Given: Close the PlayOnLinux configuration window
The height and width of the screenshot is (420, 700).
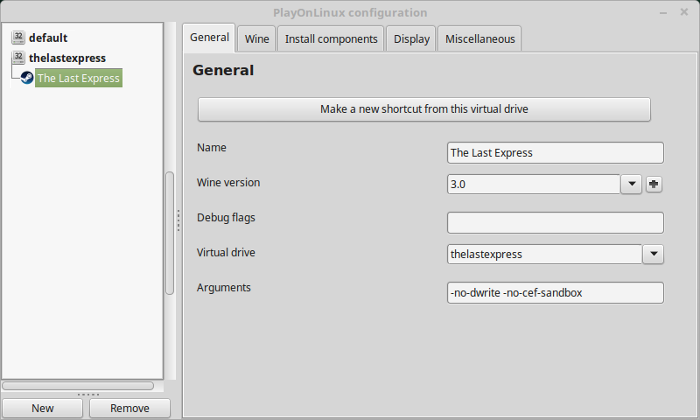Looking at the screenshot, I should 684,12.
